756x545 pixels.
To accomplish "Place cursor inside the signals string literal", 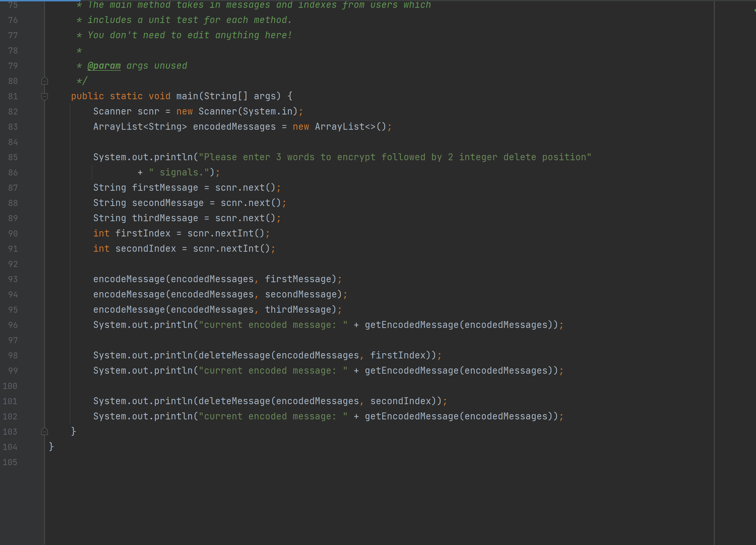I will point(182,172).
